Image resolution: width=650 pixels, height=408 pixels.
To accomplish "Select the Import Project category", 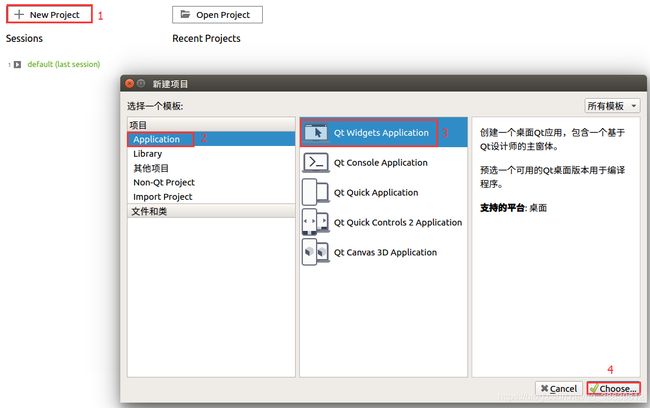I will click(x=211, y=197).
